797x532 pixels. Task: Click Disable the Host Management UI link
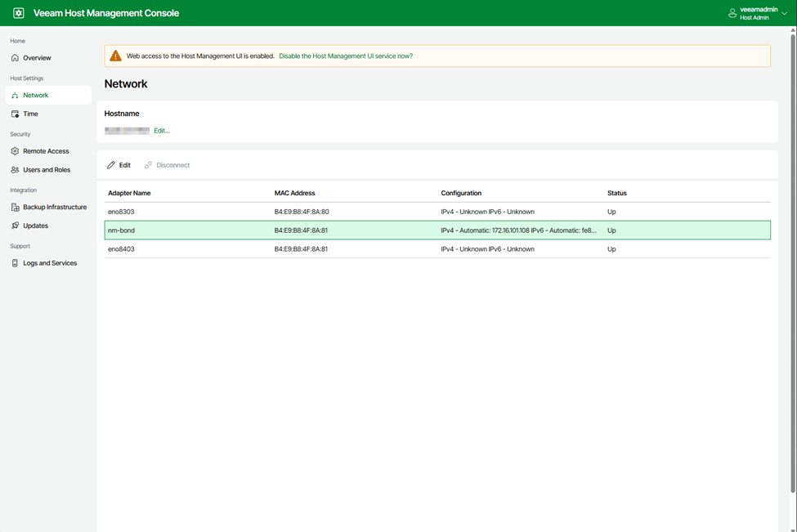346,56
